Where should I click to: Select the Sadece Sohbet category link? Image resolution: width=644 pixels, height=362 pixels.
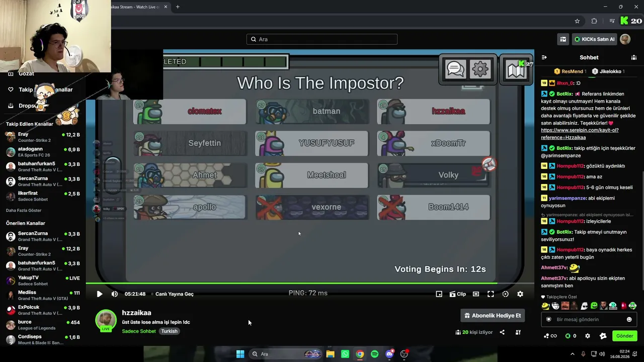coord(139,331)
